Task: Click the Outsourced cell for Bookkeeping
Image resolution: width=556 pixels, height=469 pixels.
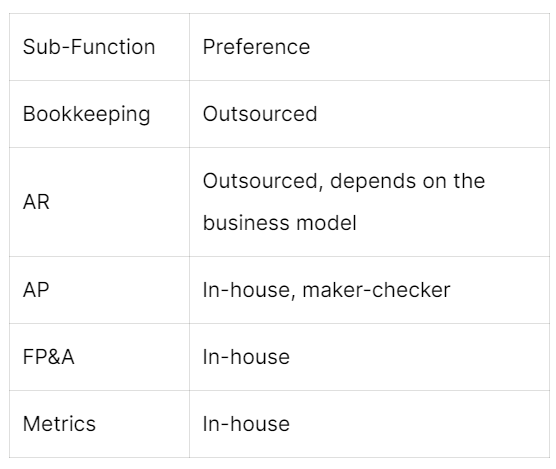Action: pos(369,114)
